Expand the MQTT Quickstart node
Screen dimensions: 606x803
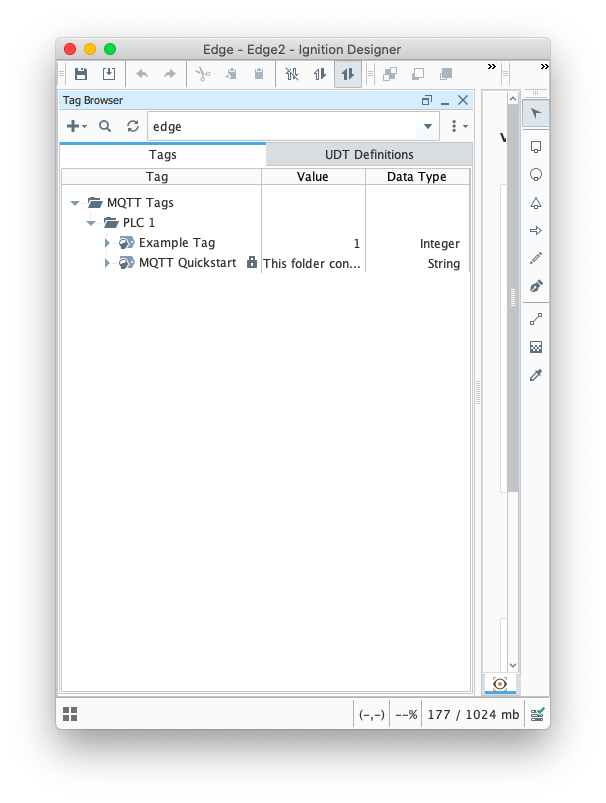point(107,263)
